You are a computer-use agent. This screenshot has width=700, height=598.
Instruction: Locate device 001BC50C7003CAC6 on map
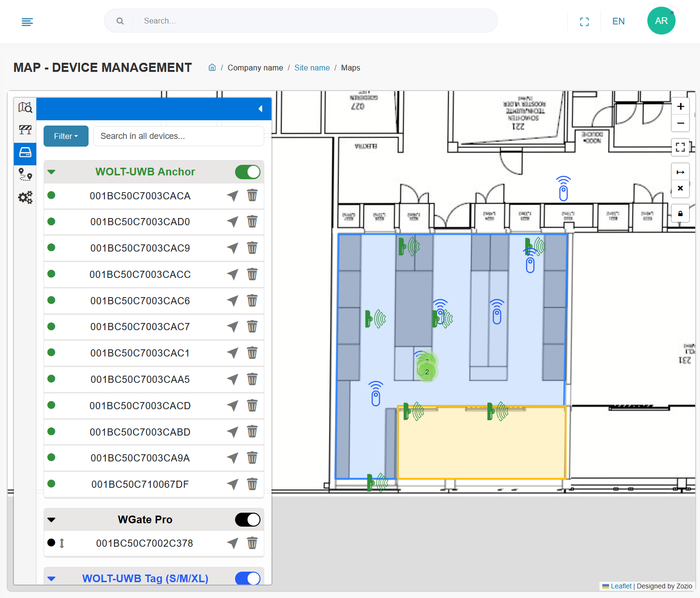pos(233,301)
